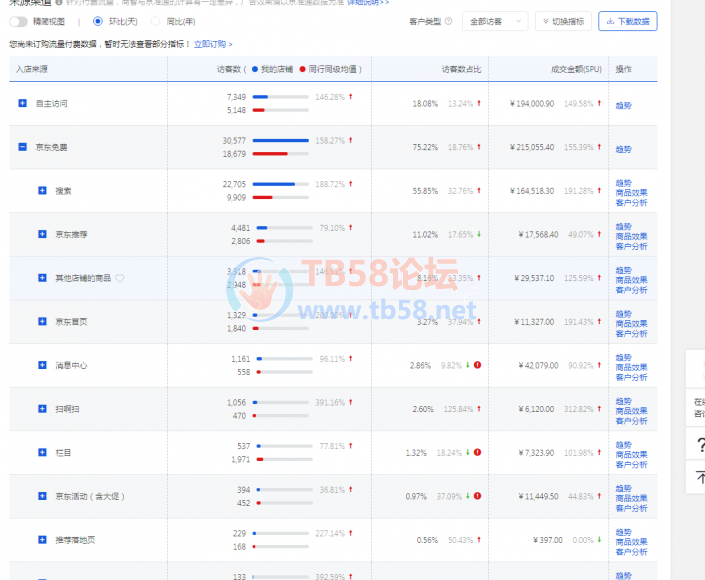The image size is (705, 580).
Task: Click the ¥42,079.00 amount in 消息中心 row
Action: click(x=538, y=366)
